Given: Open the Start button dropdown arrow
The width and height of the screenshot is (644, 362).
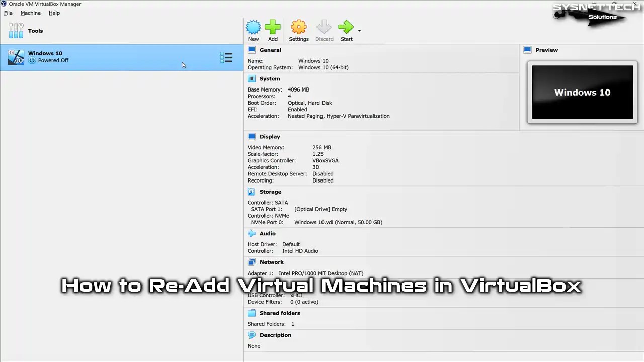Looking at the screenshot, I should coord(359,31).
